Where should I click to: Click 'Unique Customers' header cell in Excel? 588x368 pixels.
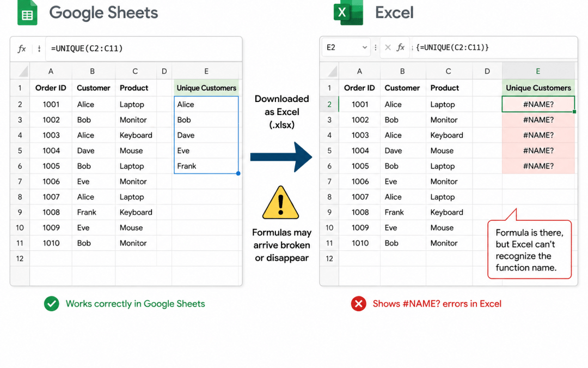click(538, 88)
